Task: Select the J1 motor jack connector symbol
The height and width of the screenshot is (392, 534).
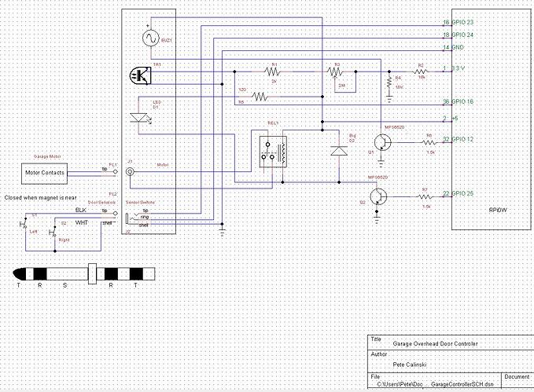Action: 130,172
